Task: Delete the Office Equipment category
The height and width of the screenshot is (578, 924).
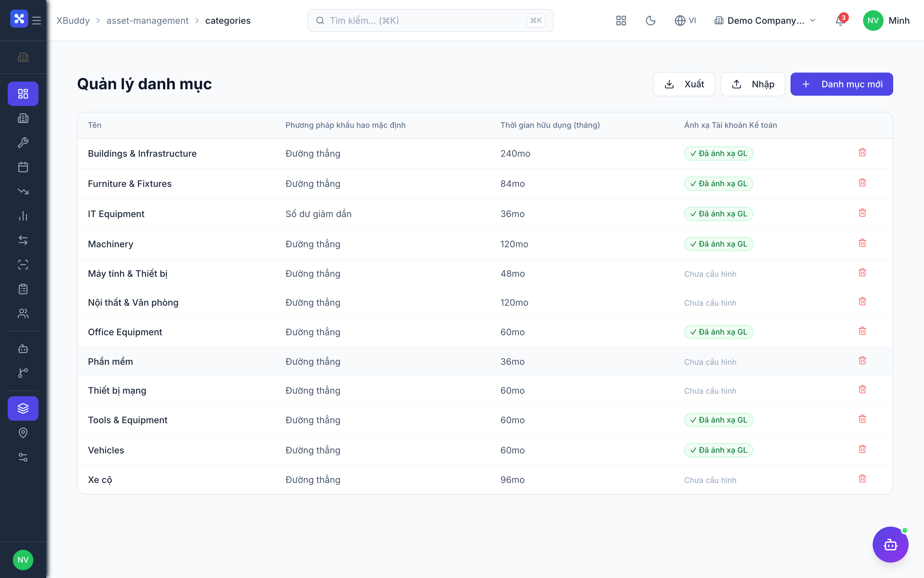Action: point(862,331)
